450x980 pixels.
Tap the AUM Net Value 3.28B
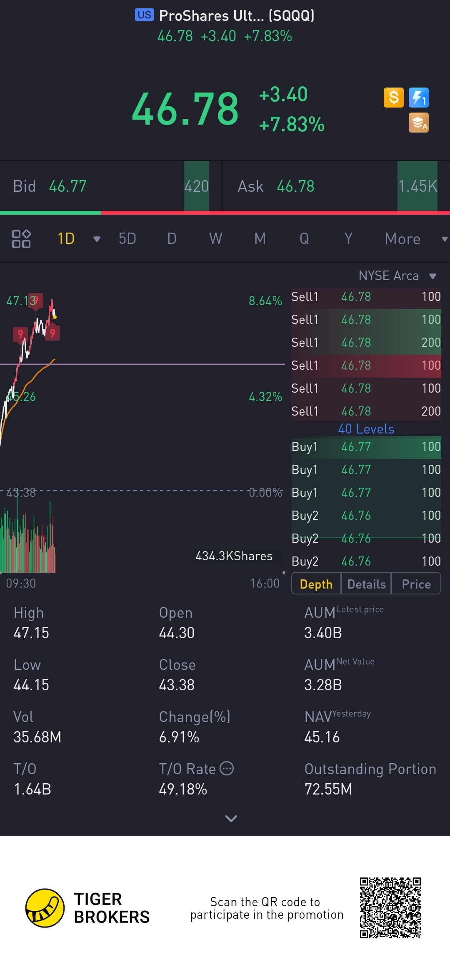(x=323, y=685)
